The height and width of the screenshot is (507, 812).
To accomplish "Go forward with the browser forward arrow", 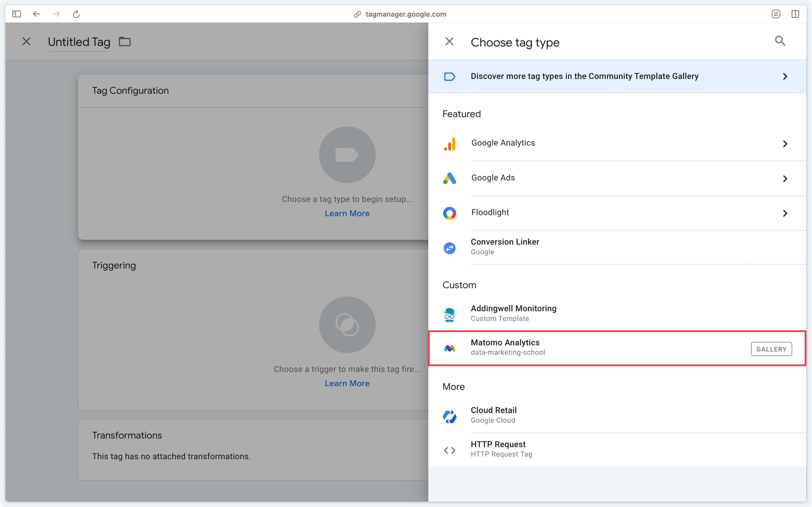I will [56, 14].
